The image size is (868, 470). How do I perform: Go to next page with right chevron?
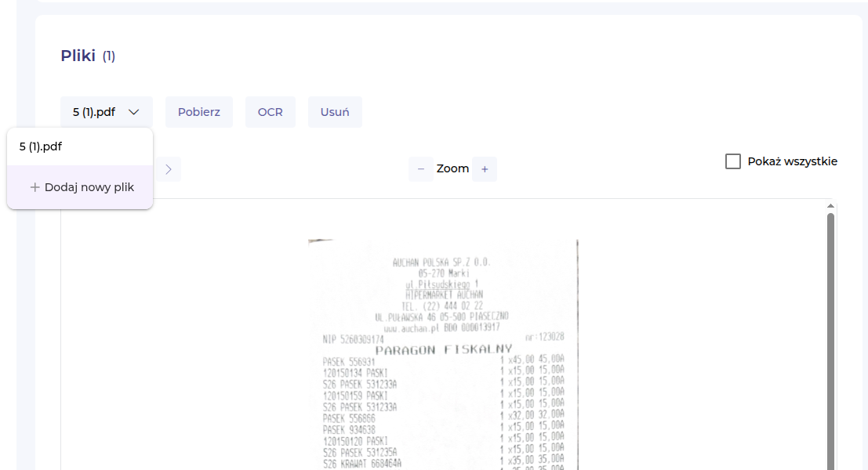tap(169, 168)
